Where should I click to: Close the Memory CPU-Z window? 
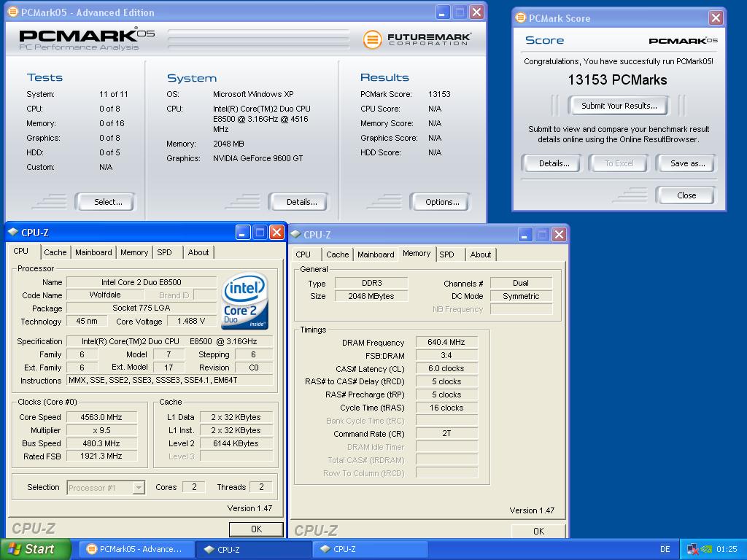tap(559, 234)
